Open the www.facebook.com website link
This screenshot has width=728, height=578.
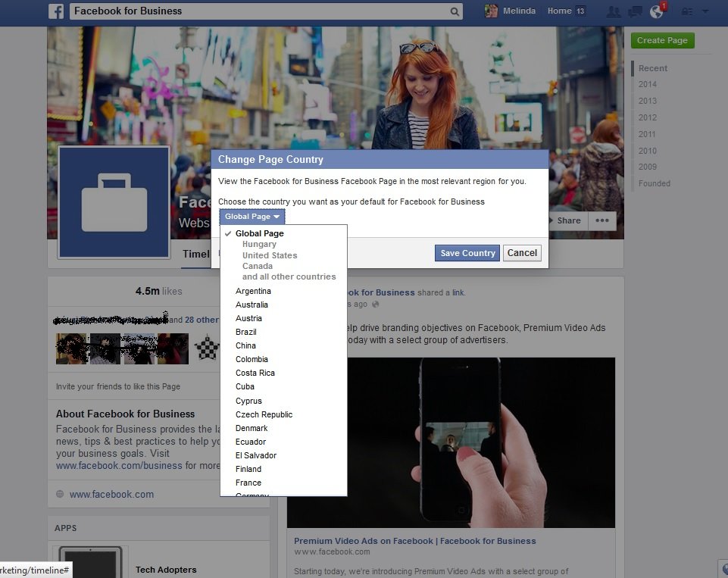(111, 494)
